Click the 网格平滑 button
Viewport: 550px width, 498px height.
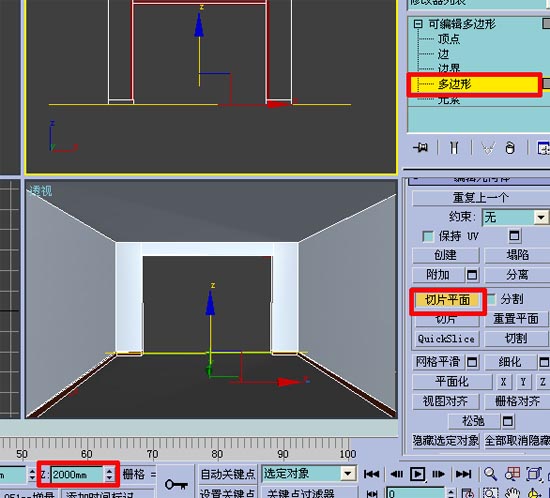point(438,362)
